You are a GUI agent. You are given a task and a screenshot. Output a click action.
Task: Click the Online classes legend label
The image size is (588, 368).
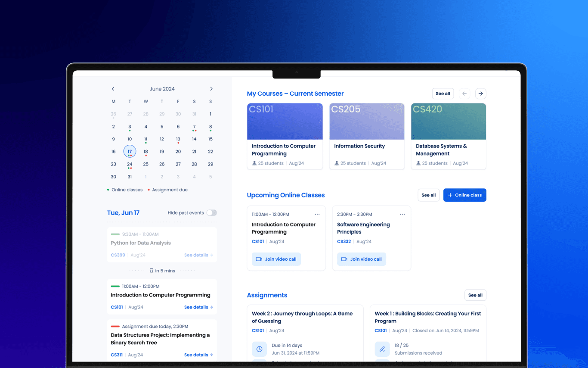point(127,190)
